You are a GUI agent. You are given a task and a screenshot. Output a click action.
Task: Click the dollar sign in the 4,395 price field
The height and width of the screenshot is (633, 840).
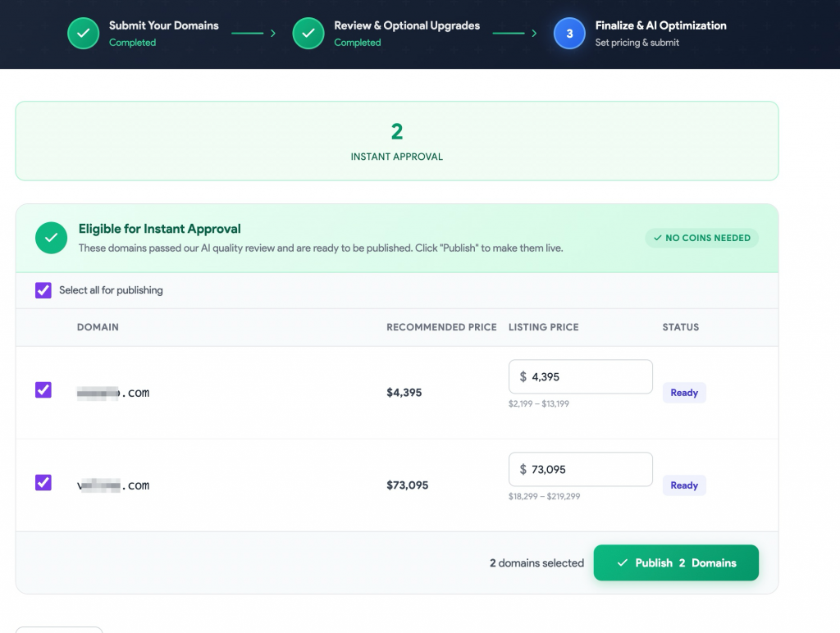point(523,377)
